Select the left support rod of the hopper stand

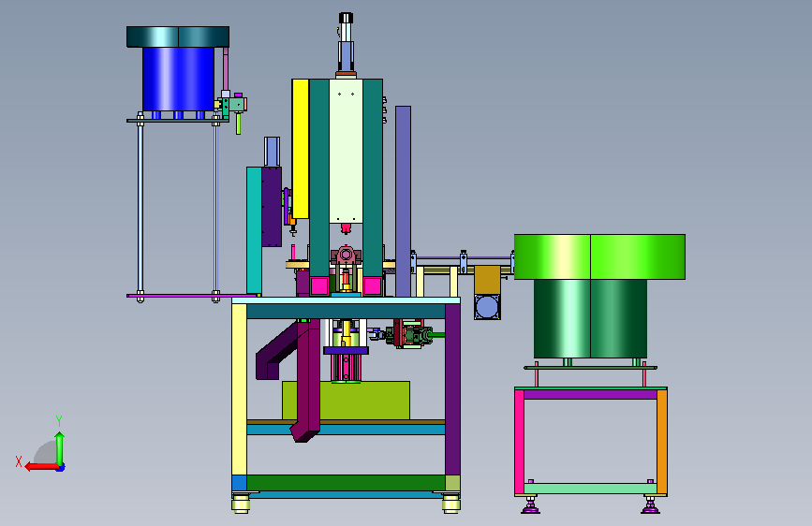140,207
